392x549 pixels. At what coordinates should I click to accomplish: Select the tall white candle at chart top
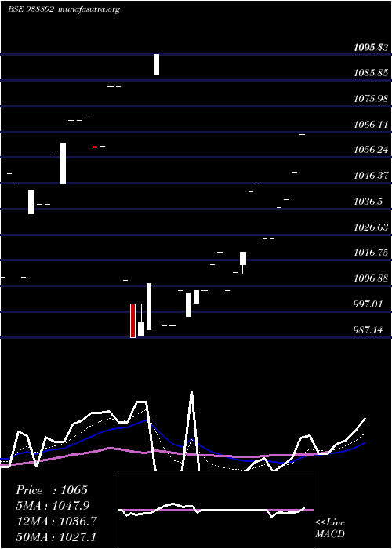click(156, 64)
